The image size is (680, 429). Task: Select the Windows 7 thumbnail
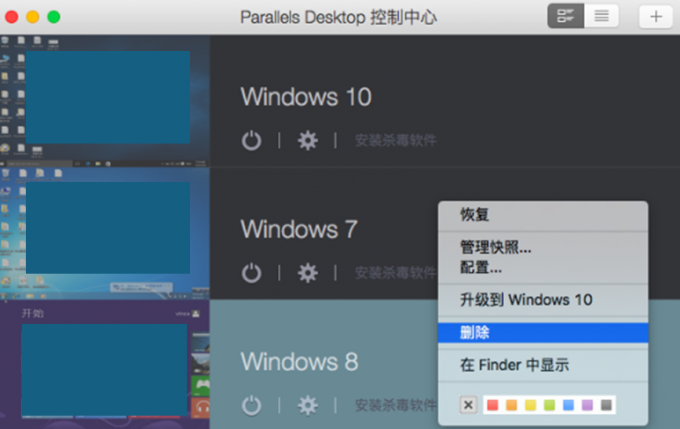[x=105, y=233]
